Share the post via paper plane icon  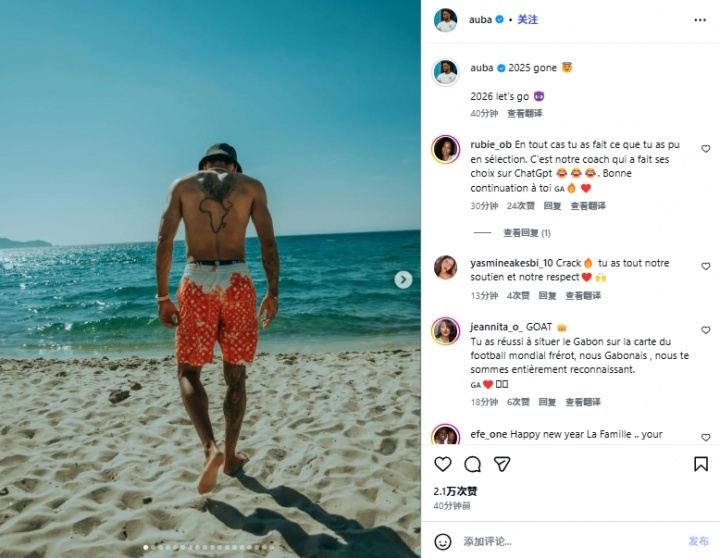[502, 464]
